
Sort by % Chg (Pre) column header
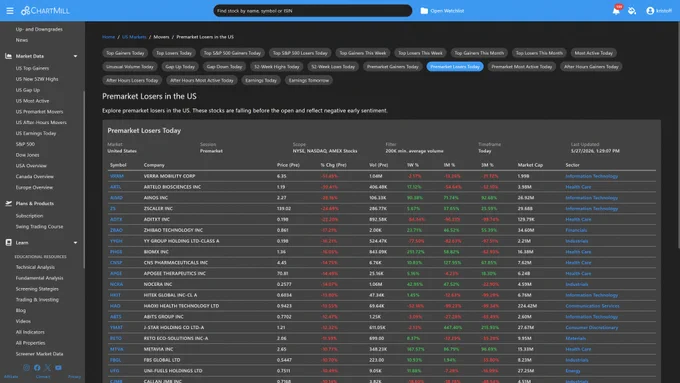click(333, 165)
